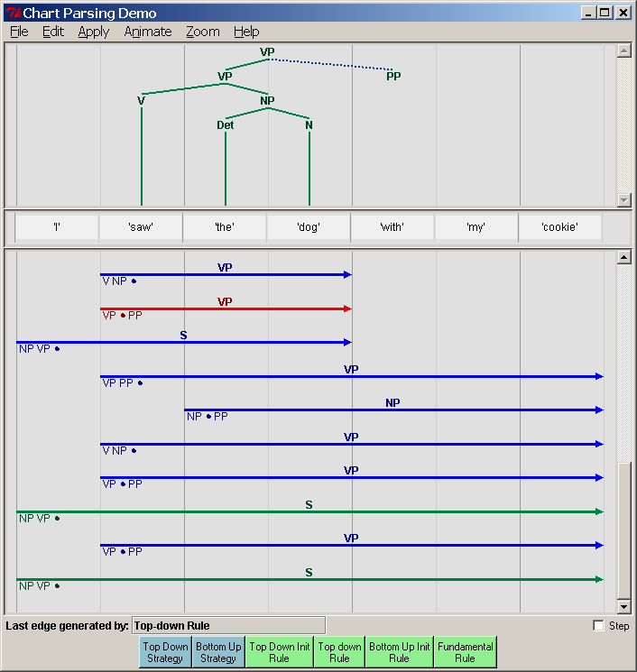Select the word 'cookie' in the sentence
Viewport: 637px width, 672px height.
tap(559, 226)
